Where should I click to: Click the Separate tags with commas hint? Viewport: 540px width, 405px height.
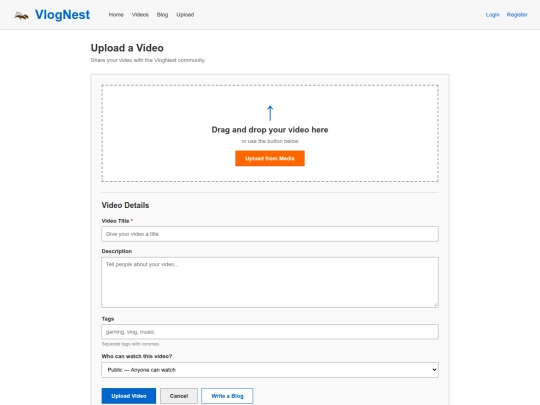click(131, 344)
